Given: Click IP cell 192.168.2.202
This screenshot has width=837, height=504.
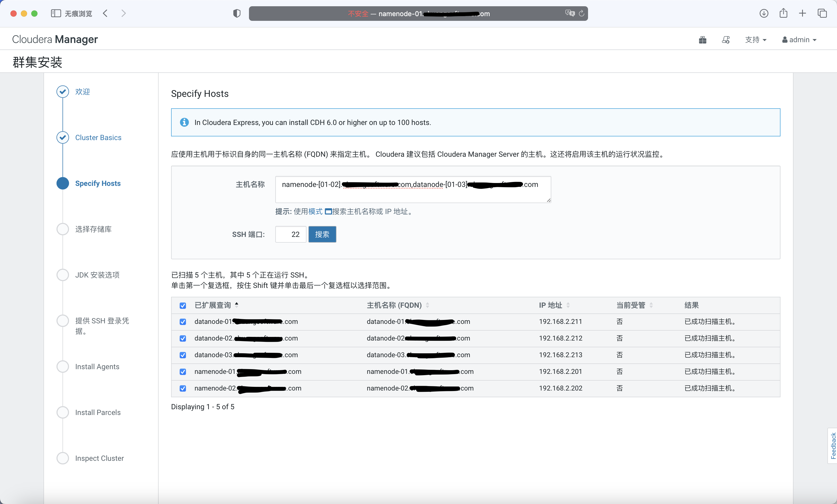Looking at the screenshot, I should coord(560,388).
